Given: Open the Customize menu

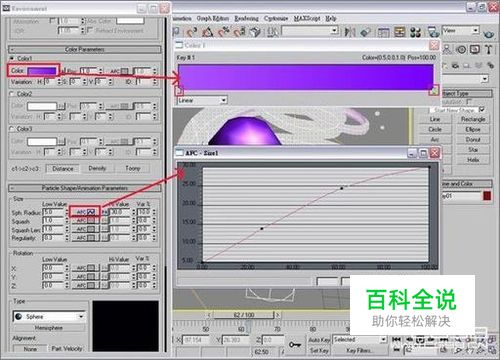Looking at the screenshot, I should 276,18.
